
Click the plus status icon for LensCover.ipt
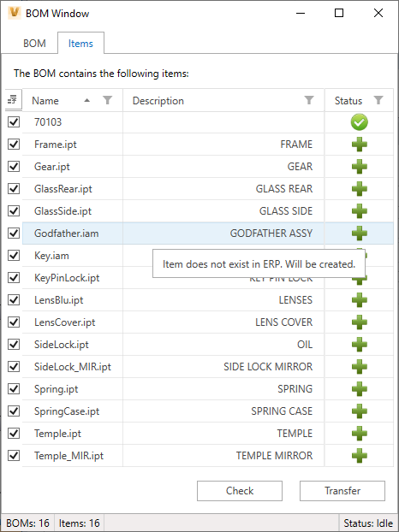tap(360, 322)
